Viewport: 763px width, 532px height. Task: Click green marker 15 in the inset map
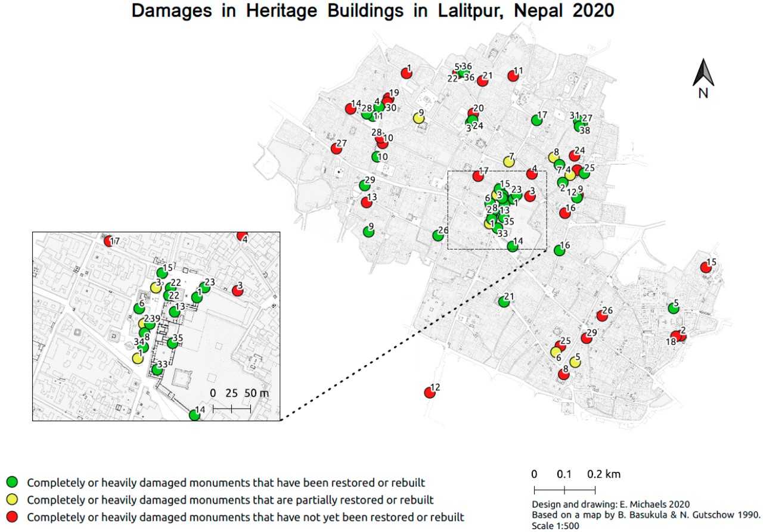coord(162,273)
